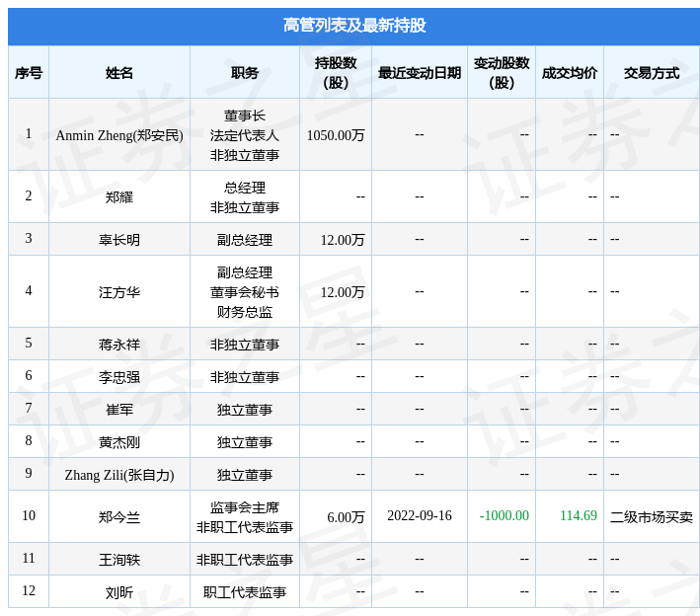
Task: Click the green -1000.00 change value
Action: pyautogui.click(x=504, y=515)
